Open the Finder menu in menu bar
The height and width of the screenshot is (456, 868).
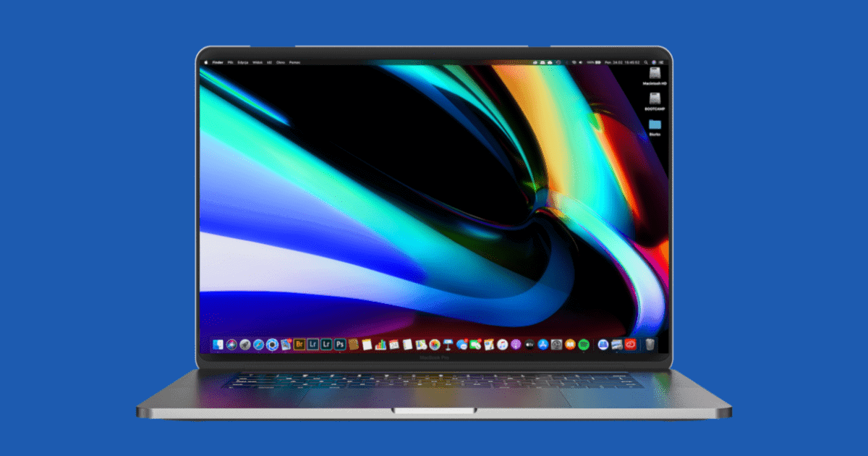point(217,63)
